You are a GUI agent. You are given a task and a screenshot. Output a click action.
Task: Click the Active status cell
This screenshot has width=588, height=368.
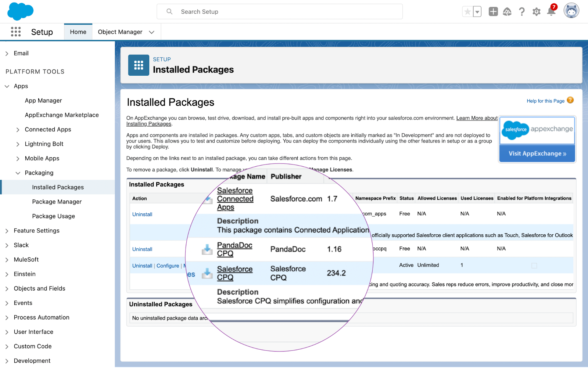(x=406, y=265)
